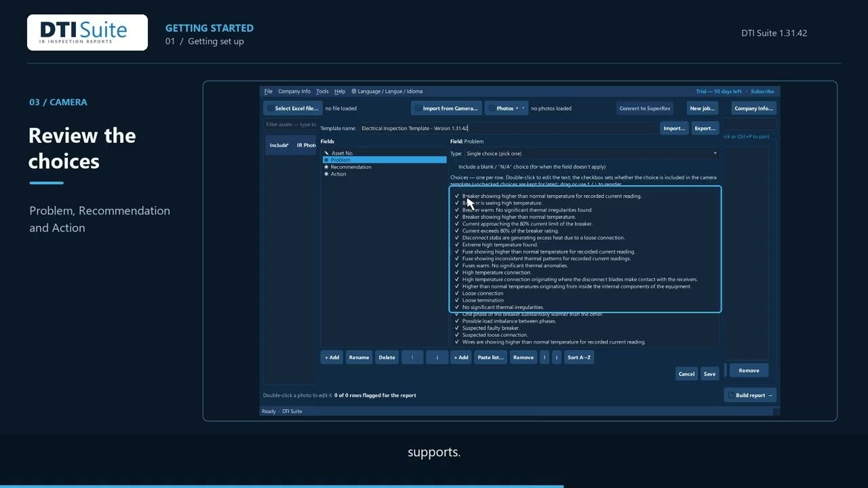The image size is (868, 488).
Task: Click the spreadsheet icon on Select Excel file
Action: (x=270, y=108)
